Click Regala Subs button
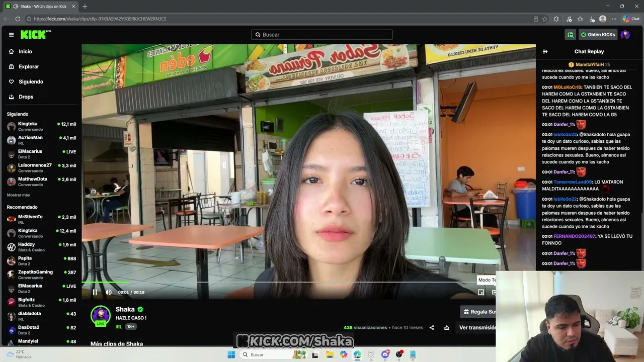The width and height of the screenshot is (644, 362). [x=478, y=312]
